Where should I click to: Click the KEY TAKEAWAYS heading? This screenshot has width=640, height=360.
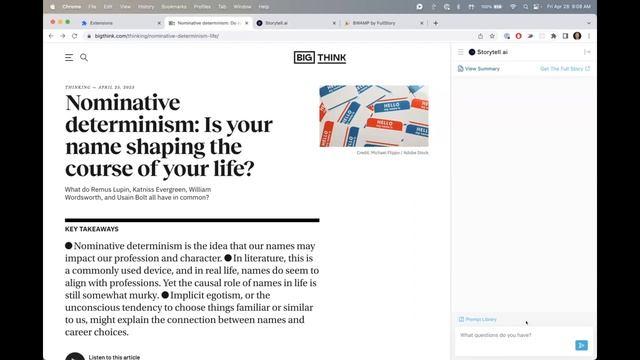[92, 229]
